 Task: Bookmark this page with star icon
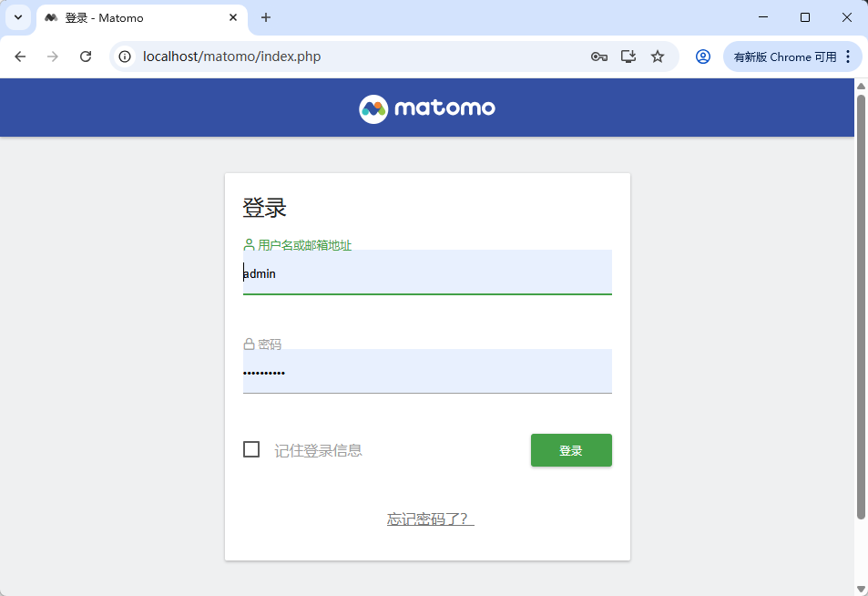(657, 57)
